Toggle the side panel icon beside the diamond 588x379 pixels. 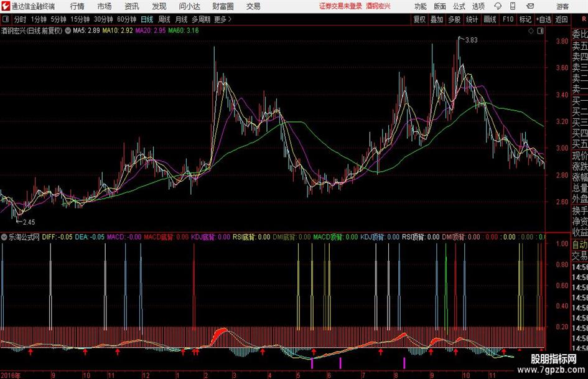pyautogui.click(x=540, y=31)
